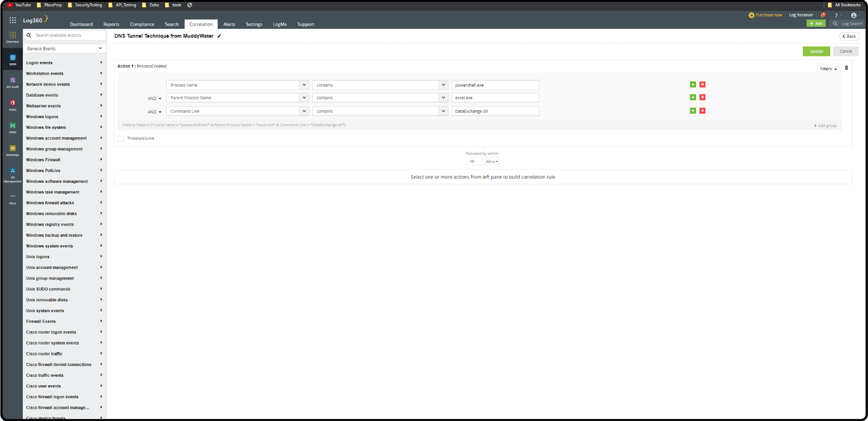Click the green Add button in header

click(816, 24)
